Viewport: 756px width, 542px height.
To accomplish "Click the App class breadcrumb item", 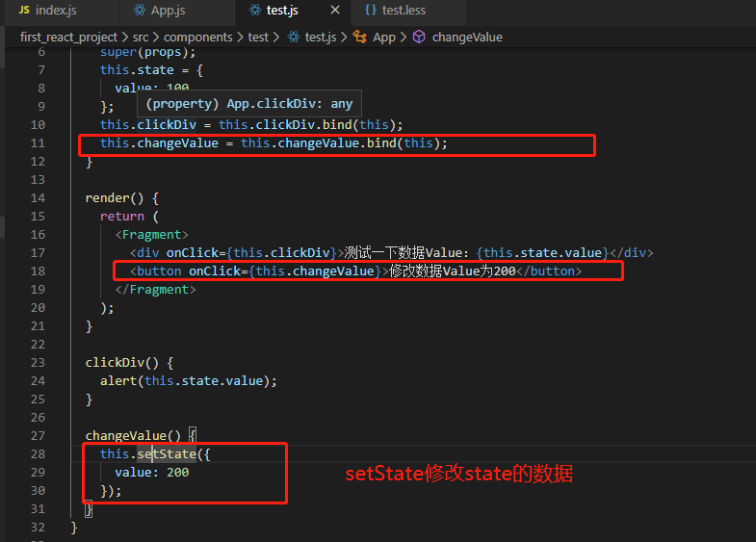I will 384,38.
